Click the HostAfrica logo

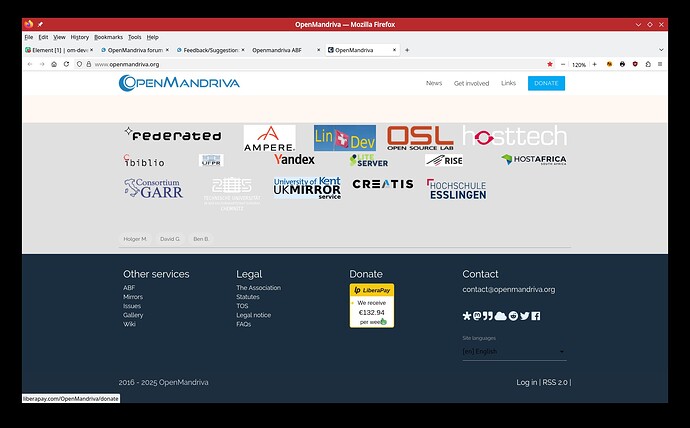pos(534,159)
